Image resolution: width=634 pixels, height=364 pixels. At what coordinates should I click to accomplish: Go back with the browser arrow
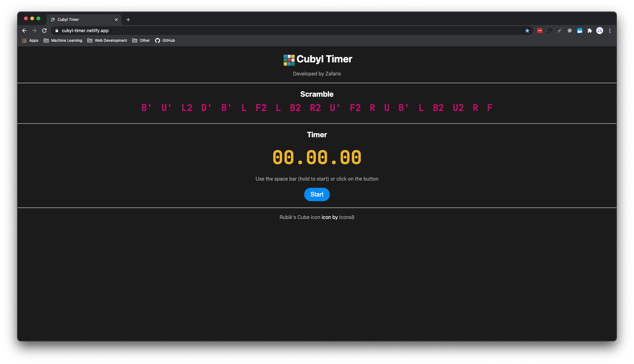[24, 31]
